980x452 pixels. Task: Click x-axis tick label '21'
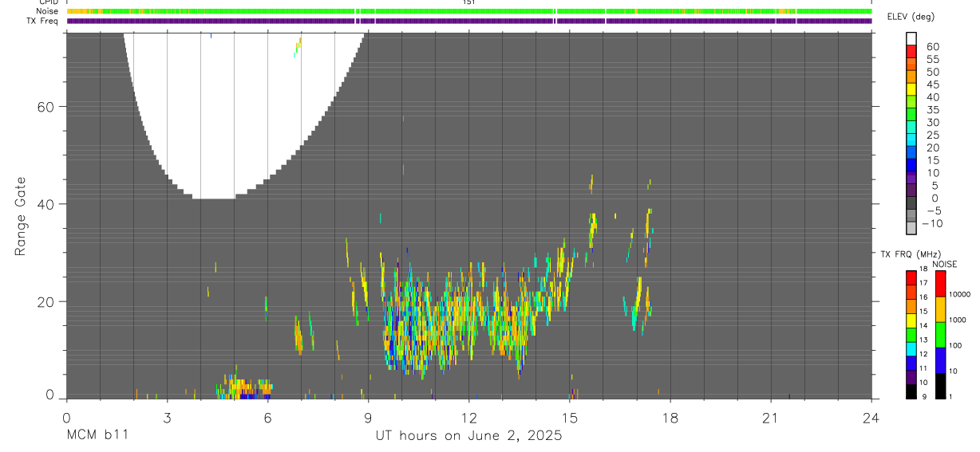click(771, 419)
